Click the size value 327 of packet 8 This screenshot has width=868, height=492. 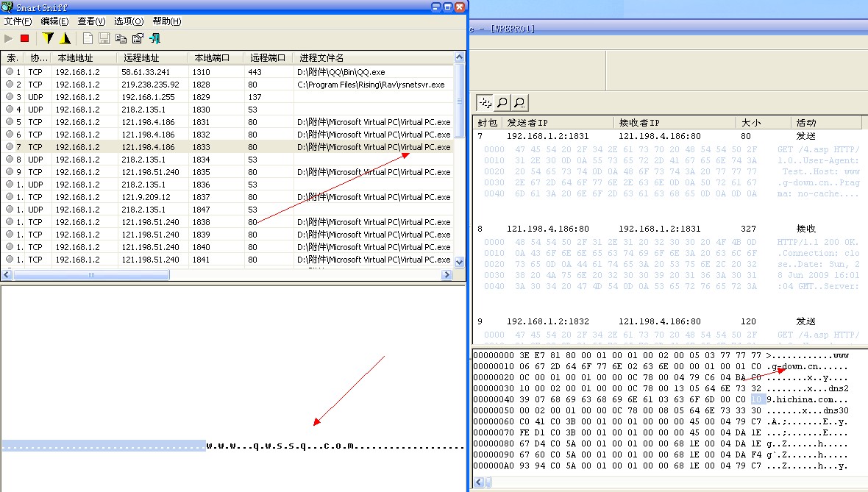coord(748,229)
